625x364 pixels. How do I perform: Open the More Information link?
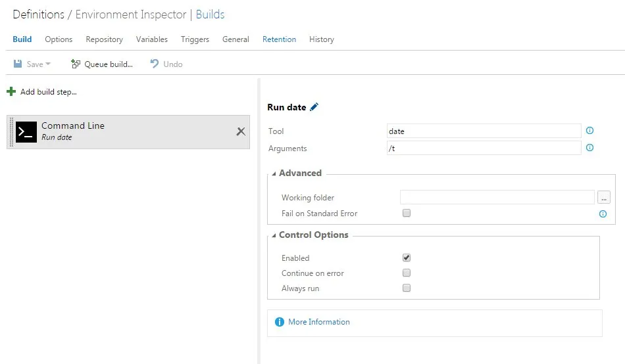click(319, 322)
